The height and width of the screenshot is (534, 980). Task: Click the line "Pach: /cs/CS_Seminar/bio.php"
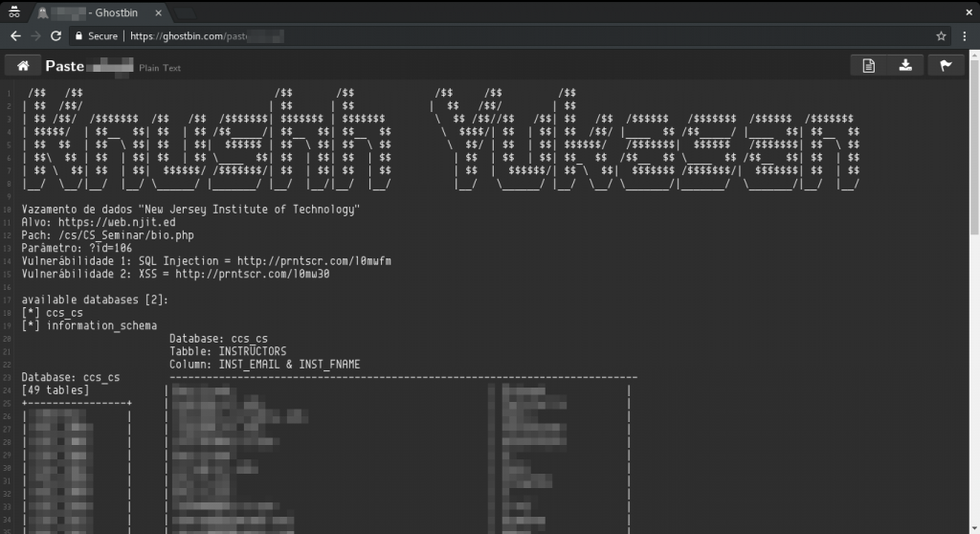tap(107, 235)
